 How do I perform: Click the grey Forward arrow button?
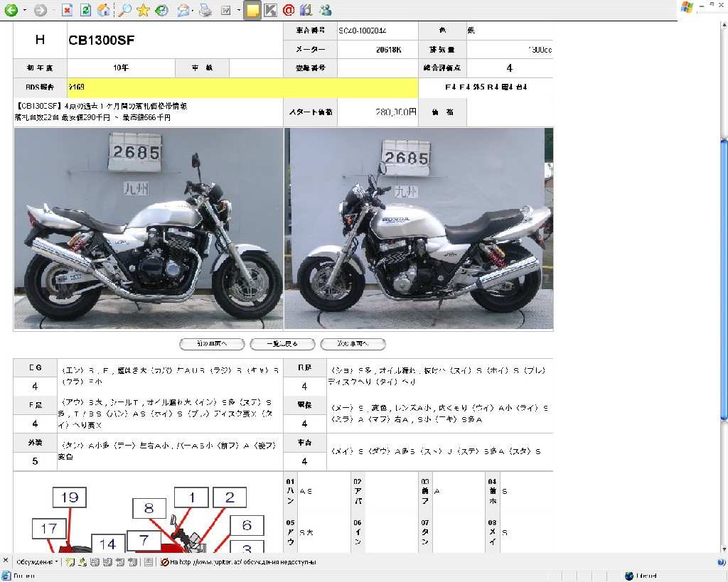(x=41, y=10)
